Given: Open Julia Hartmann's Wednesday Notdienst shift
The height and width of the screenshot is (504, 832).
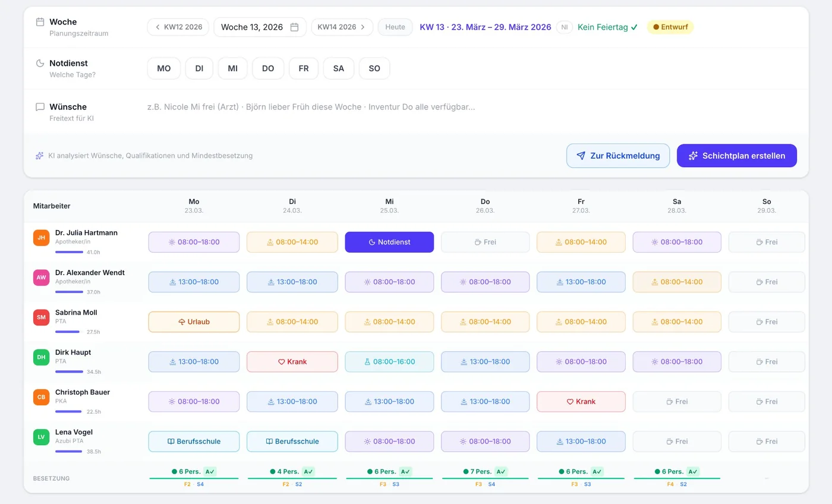Looking at the screenshot, I should 389,242.
